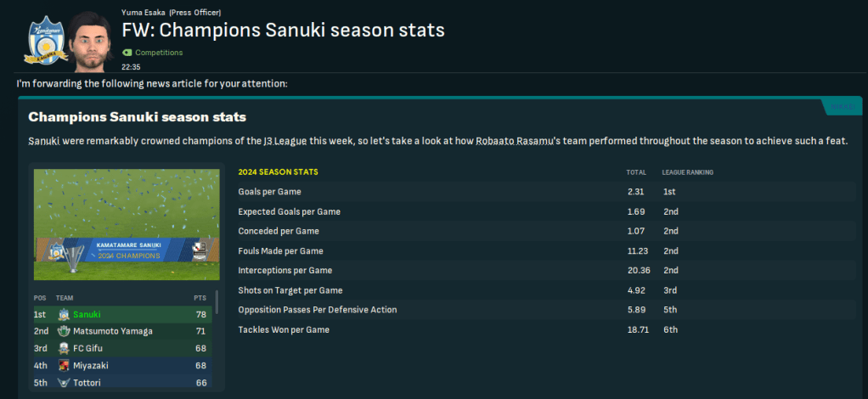Click the league table scrollbar
The image size is (868, 399).
217,303
